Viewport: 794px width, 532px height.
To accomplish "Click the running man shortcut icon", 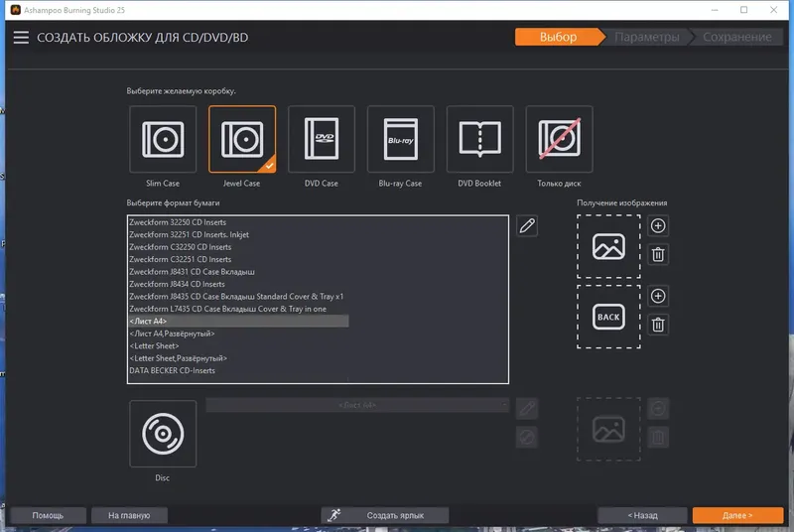I will (x=334, y=515).
